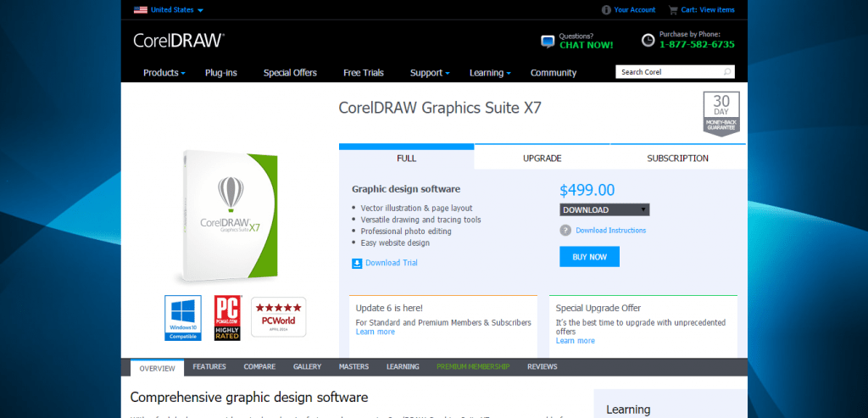Click the PCWorld five-star badge
This screenshot has height=418, width=868.
(278, 317)
